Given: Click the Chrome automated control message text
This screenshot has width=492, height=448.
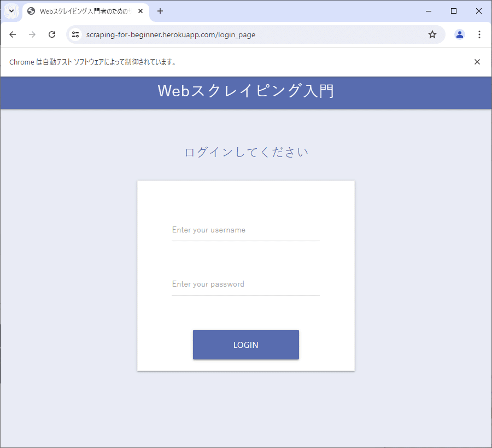Looking at the screenshot, I should coord(93,62).
